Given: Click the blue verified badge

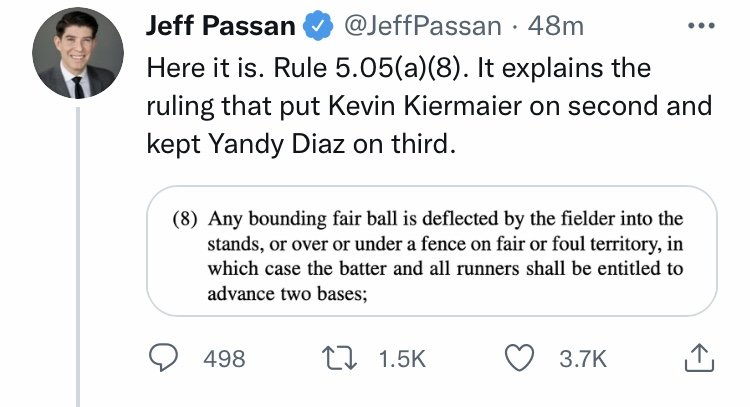Looking at the screenshot, I should click(318, 26).
